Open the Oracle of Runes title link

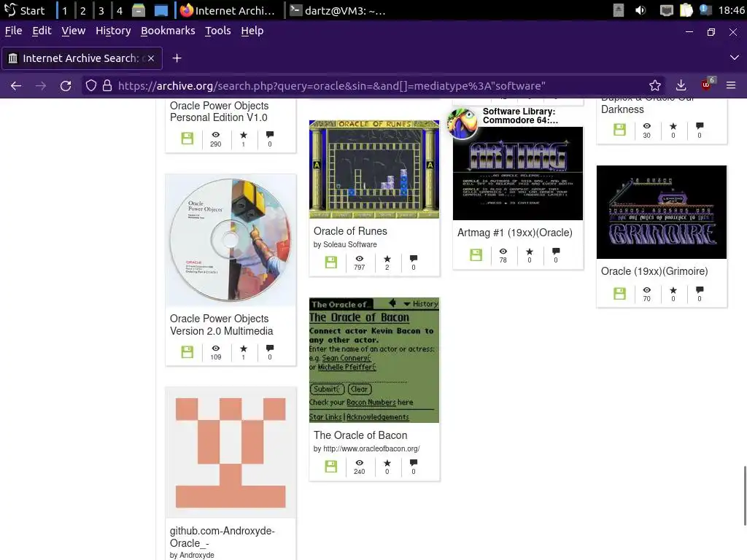(x=350, y=231)
